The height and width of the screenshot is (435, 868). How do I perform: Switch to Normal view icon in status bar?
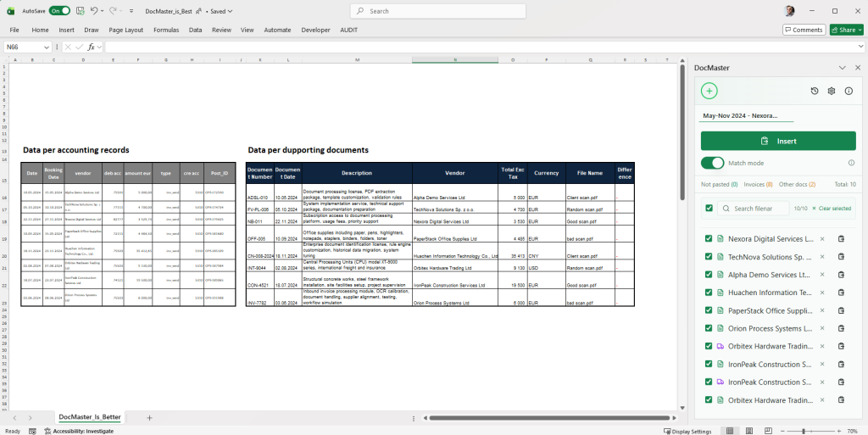click(x=730, y=431)
